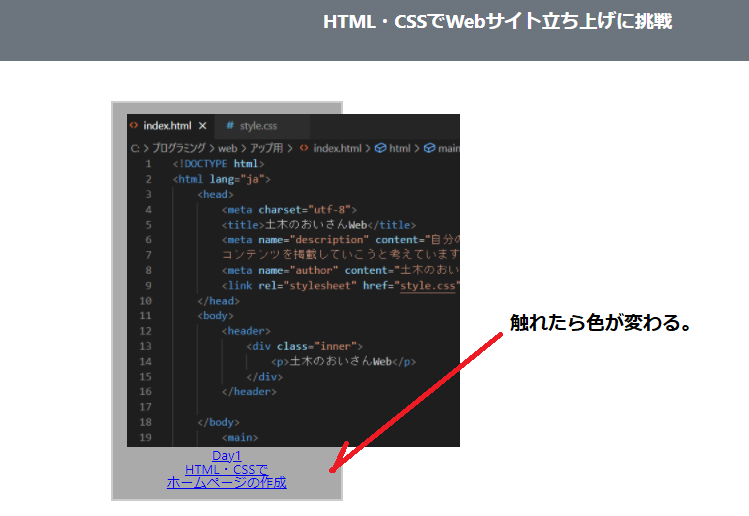Click the annotation text "触れたら色が変わる。"

[x=601, y=323]
